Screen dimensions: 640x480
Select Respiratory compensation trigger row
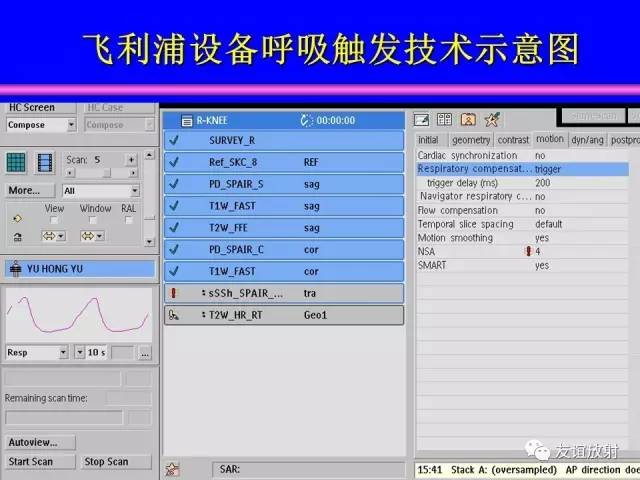[522, 169]
